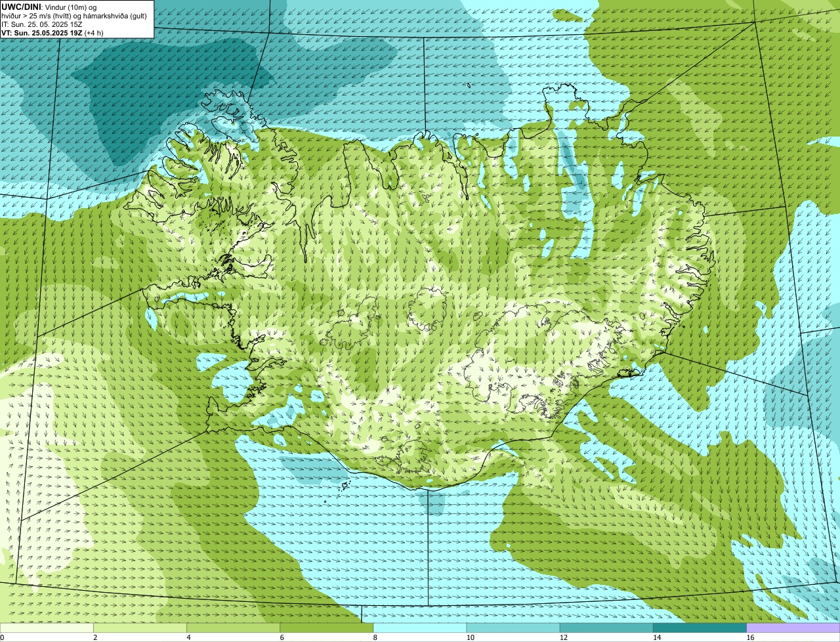Click the 8–10 m/s light cyan legend band
The image size is (840, 642).
point(420,628)
